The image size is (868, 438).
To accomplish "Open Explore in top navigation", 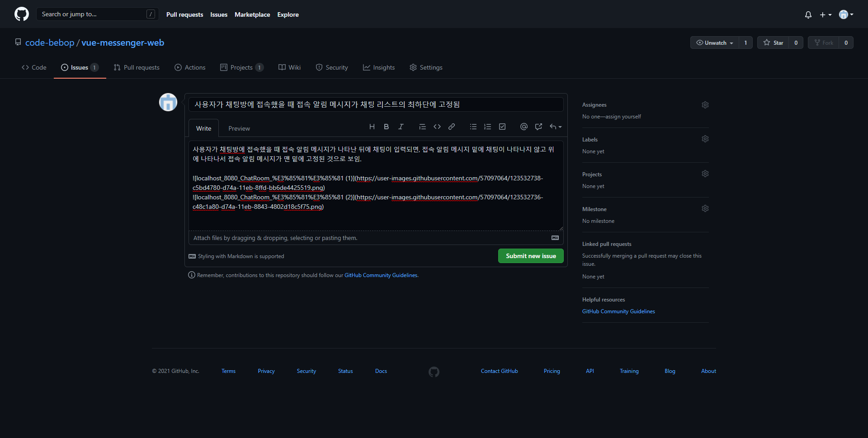I will coord(288,14).
